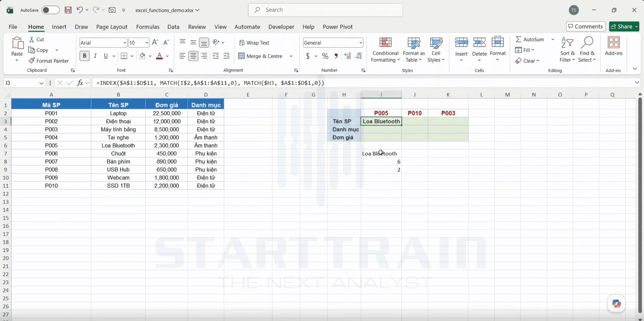The width and height of the screenshot is (644, 321).
Task: Decrease font size with the small A icon
Action: click(x=166, y=42)
